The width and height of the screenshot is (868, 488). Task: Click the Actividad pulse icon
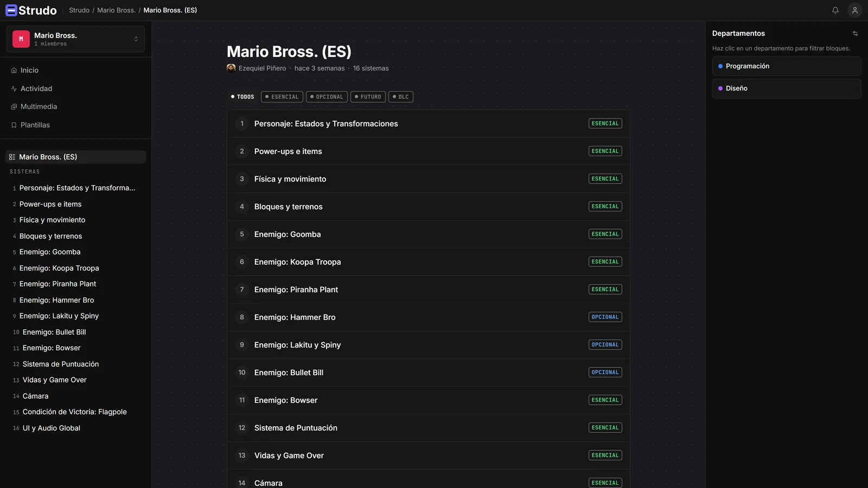pos(14,88)
